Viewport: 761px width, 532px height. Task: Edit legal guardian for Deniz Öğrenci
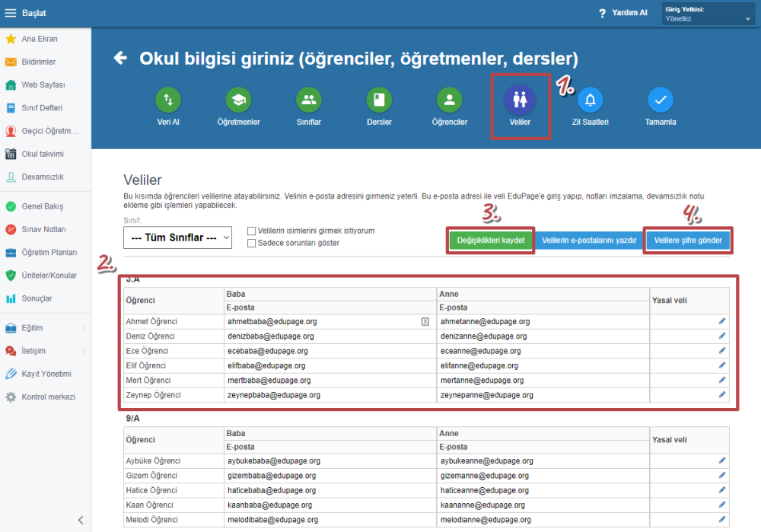click(x=722, y=336)
